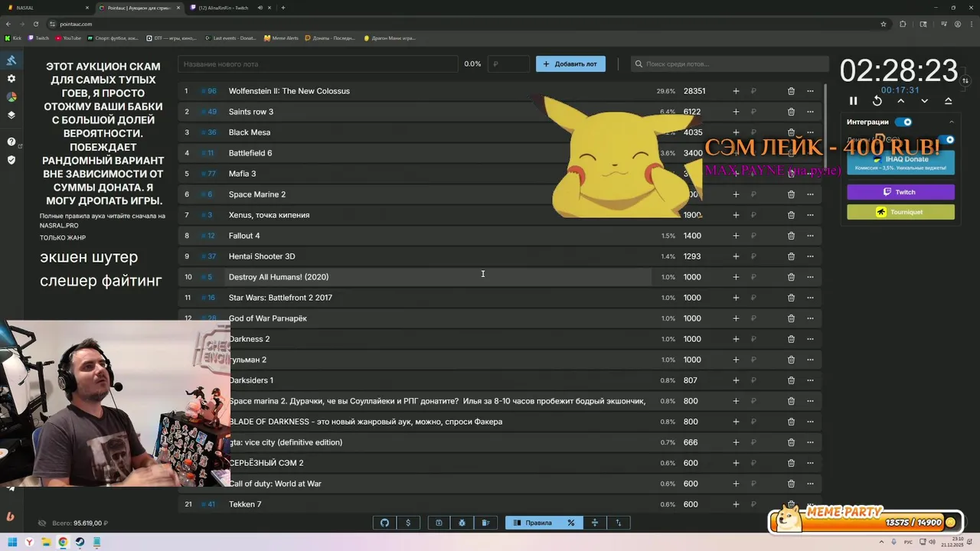Open the auction gavel icon in left sidebar
The height and width of the screenshot is (551, 980).
pyautogui.click(x=11, y=60)
